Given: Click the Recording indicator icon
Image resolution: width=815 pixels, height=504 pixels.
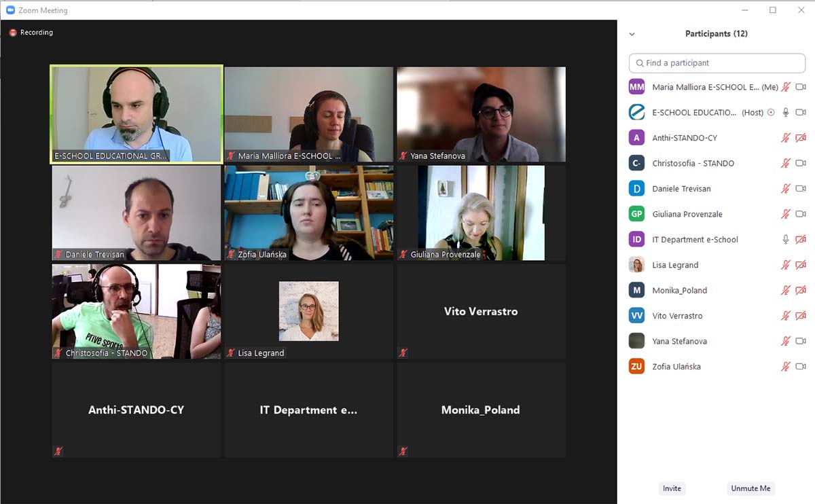Looking at the screenshot, I should pyautogui.click(x=13, y=33).
